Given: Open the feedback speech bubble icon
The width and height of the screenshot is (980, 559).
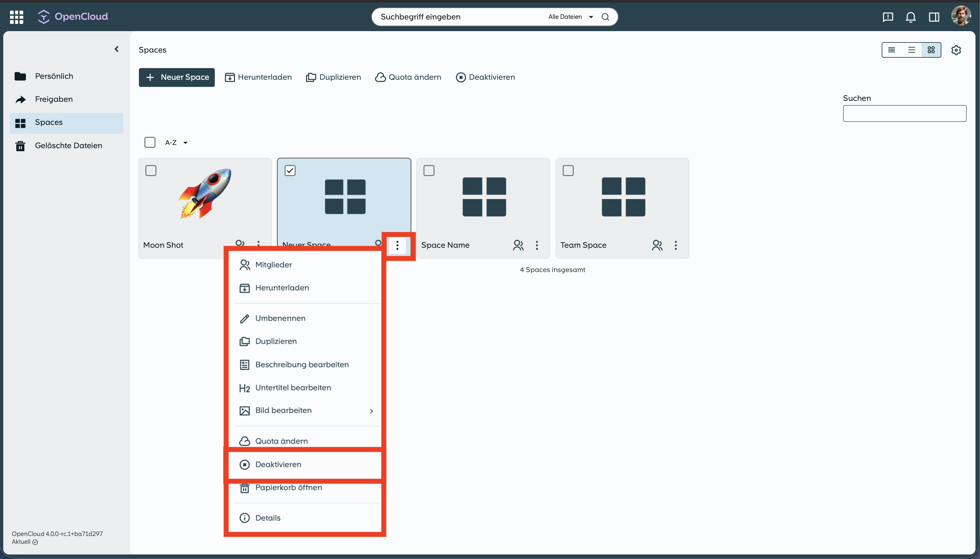Looking at the screenshot, I should click(888, 17).
